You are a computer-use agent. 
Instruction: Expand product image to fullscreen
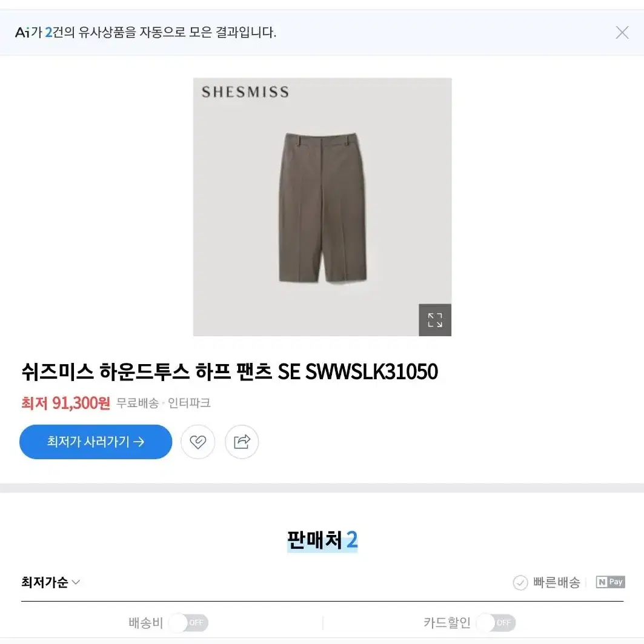point(434,320)
